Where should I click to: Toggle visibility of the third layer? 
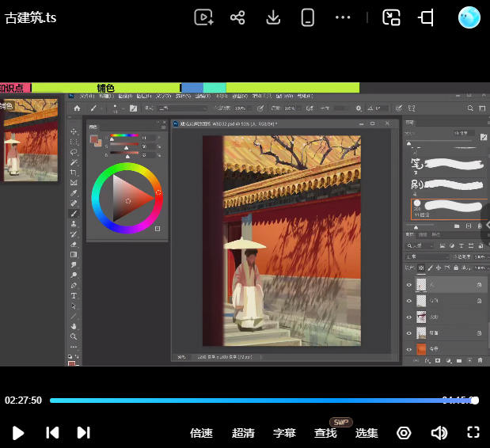[408, 317]
